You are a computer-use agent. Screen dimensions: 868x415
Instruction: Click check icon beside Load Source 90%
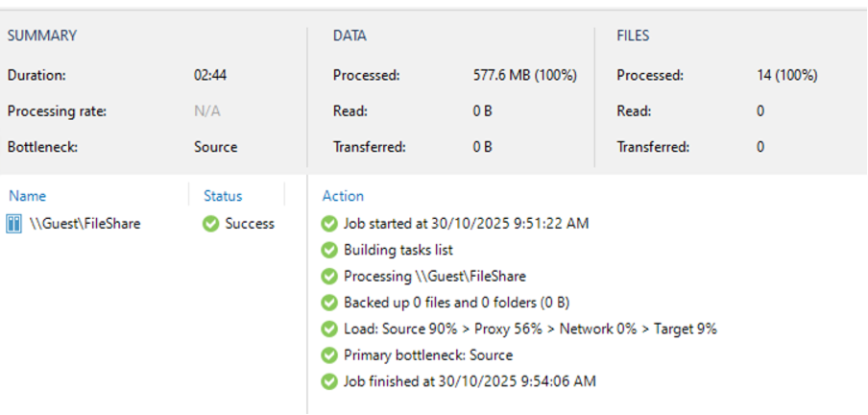coord(330,329)
